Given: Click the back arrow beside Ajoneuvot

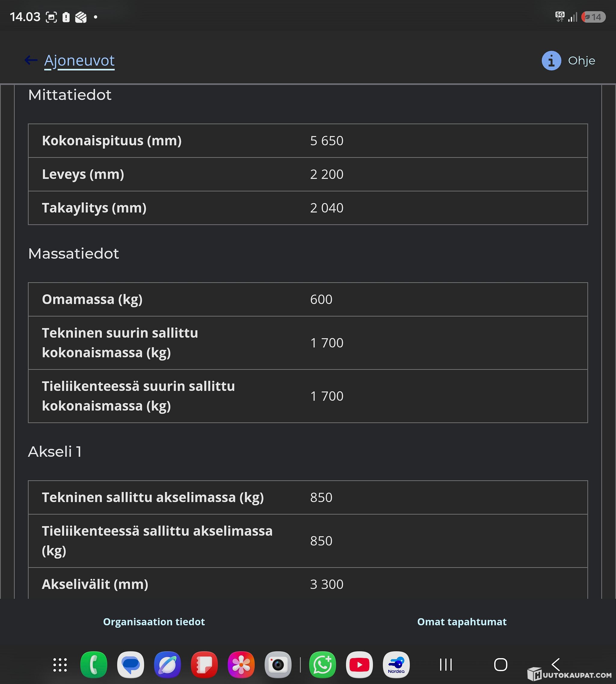Looking at the screenshot, I should [31, 60].
